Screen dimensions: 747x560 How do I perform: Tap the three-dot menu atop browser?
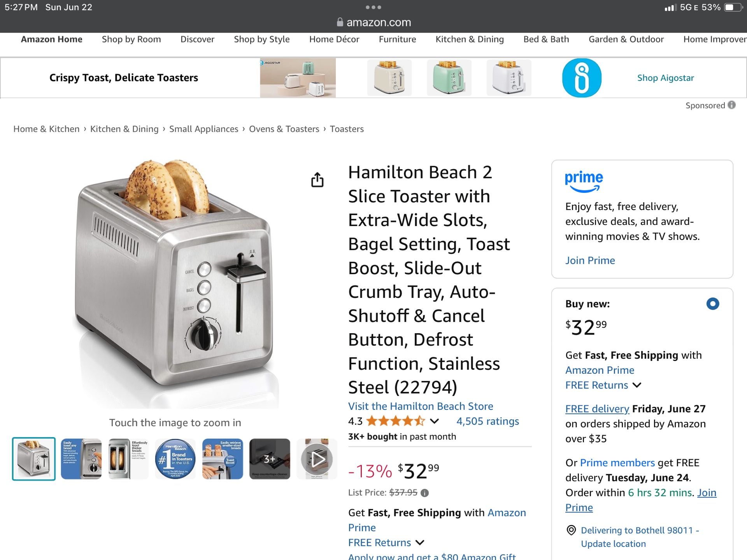tap(373, 7)
